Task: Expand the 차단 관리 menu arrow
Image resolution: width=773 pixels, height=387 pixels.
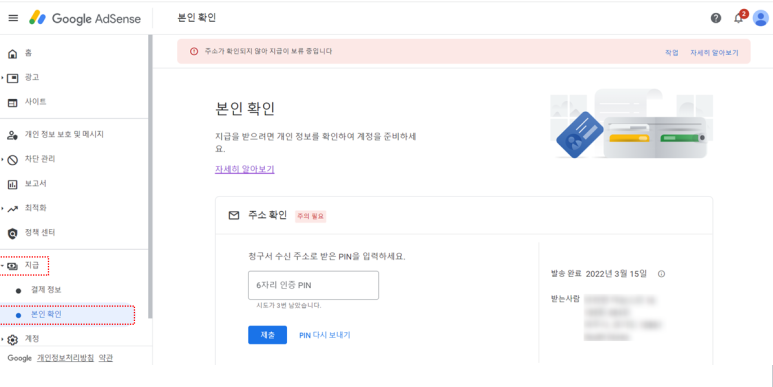Action: click(2, 159)
